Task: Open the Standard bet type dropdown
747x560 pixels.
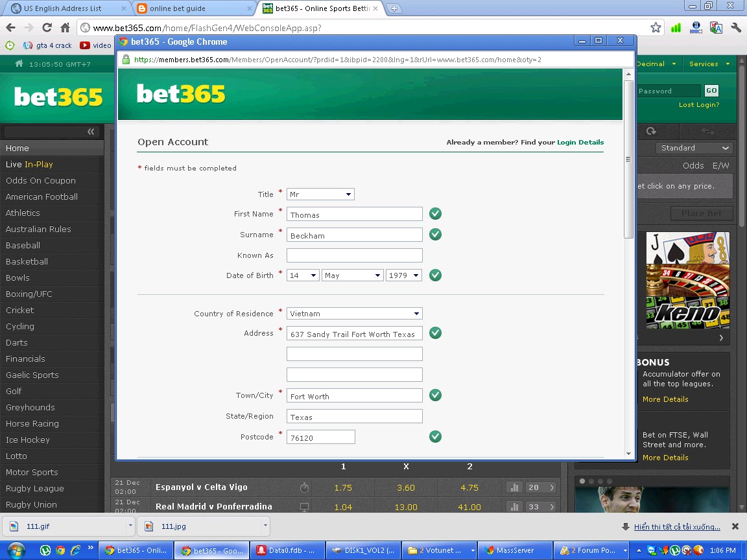Action: tap(694, 148)
